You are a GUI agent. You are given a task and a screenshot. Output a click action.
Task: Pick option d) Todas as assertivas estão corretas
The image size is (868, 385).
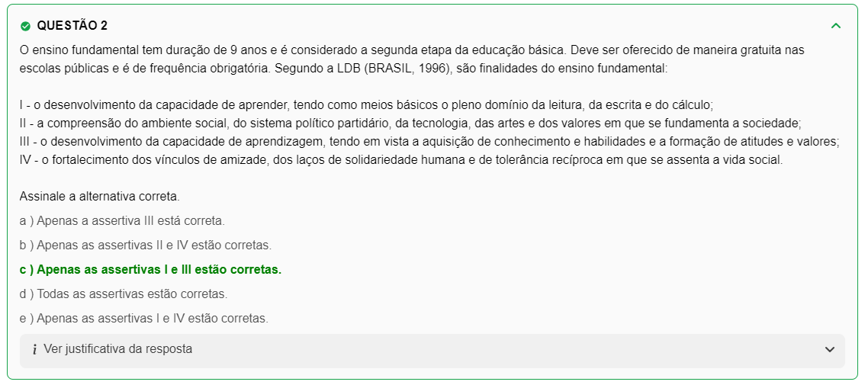[124, 294]
